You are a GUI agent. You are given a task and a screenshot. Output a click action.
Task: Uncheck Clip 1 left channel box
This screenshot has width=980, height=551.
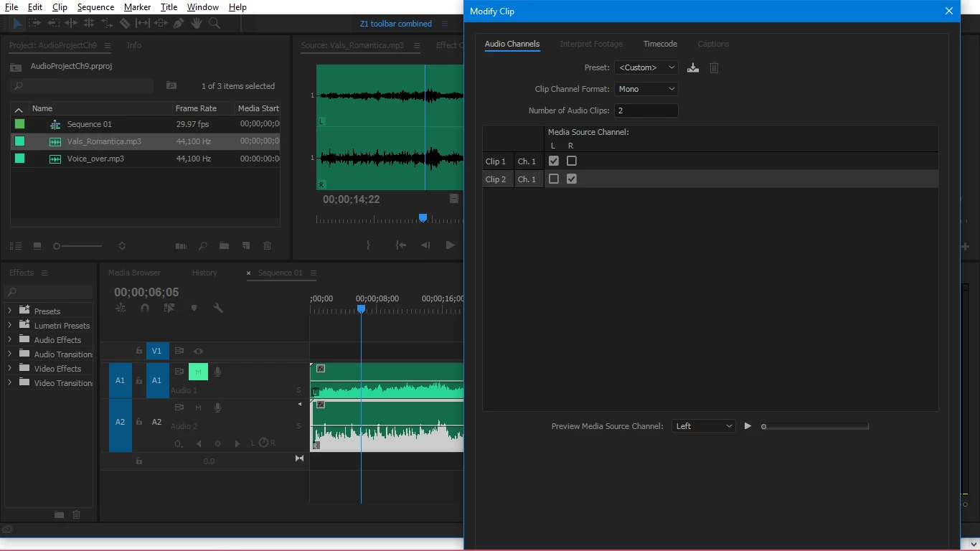pos(554,161)
